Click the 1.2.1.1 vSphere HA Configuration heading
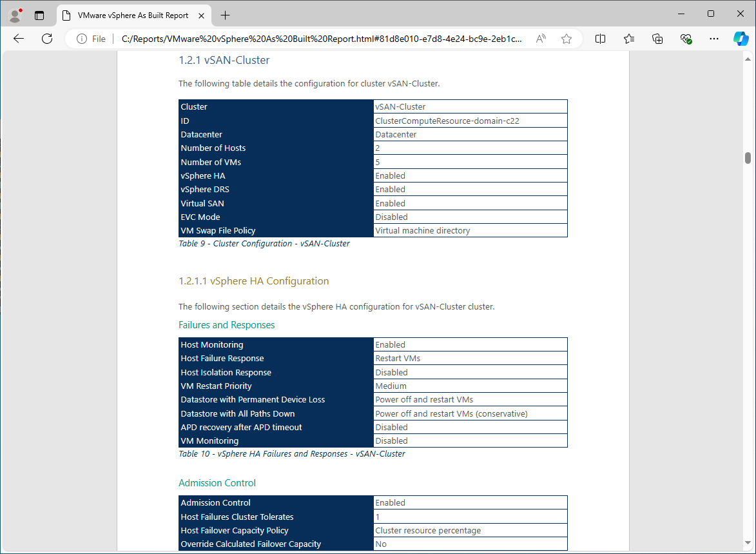Screen dimensions: 756x554 coord(253,281)
